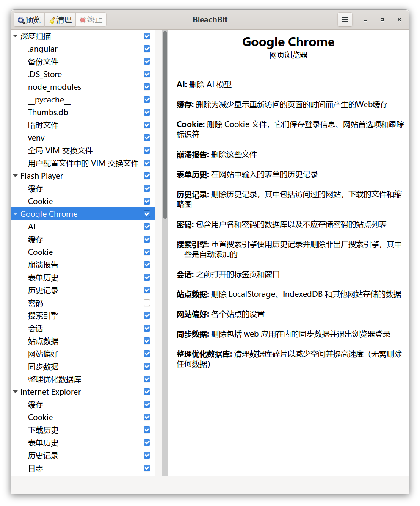Collapse the Flash Player group
The width and height of the screenshot is (420, 506).
click(15, 176)
